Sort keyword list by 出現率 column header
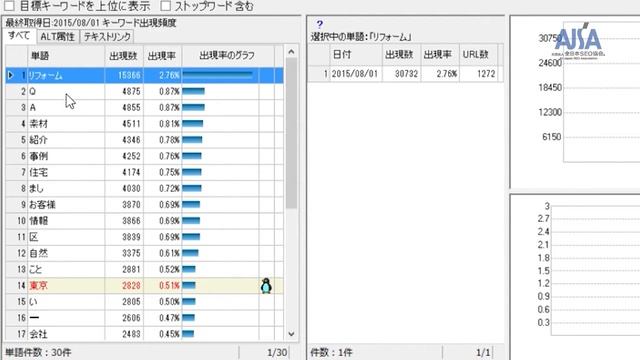The height and width of the screenshot is (360, 640). 162,56
